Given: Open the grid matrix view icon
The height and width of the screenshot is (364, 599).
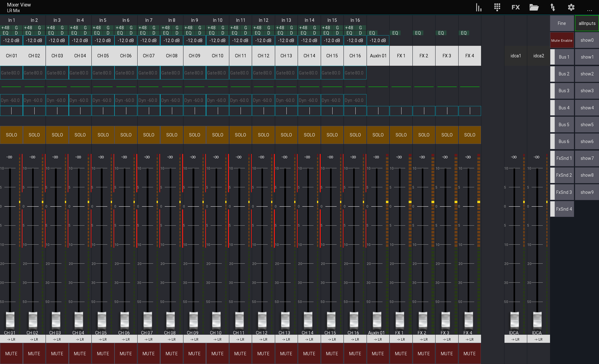Looking at the screenshot, I should (497, 7).
